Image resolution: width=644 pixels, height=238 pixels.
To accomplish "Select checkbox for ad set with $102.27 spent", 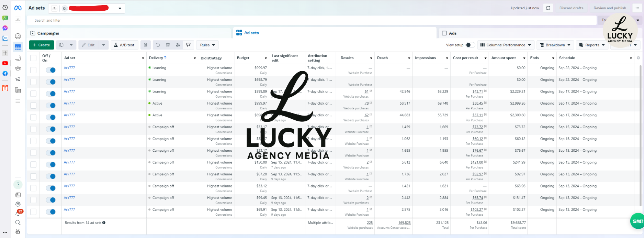I will [x=33, y=212].
